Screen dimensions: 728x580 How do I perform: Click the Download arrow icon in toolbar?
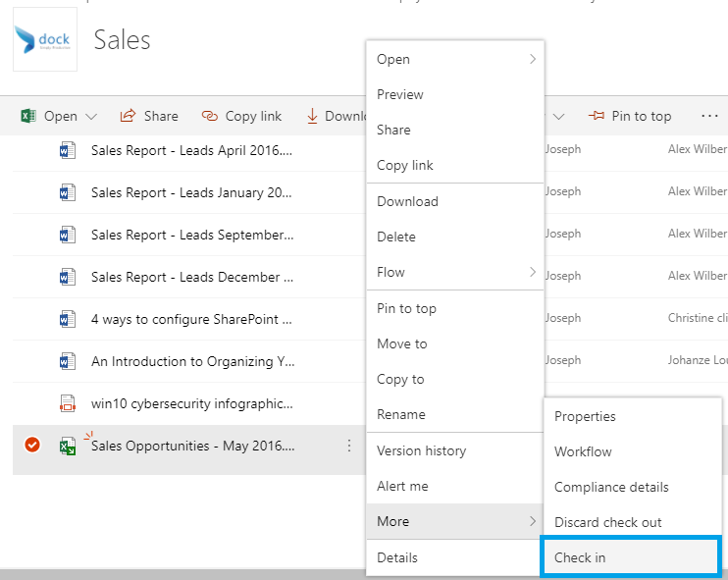pyautogui.click(x=312, y=116)
